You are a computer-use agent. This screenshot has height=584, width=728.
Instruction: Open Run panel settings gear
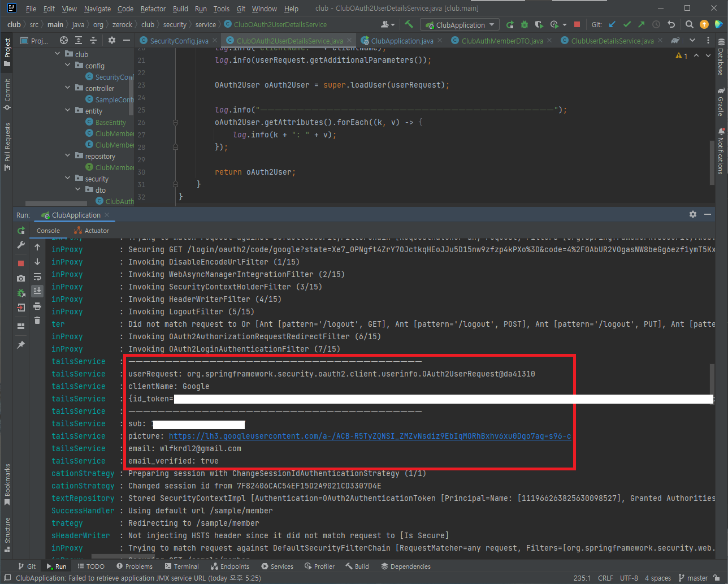693,214
